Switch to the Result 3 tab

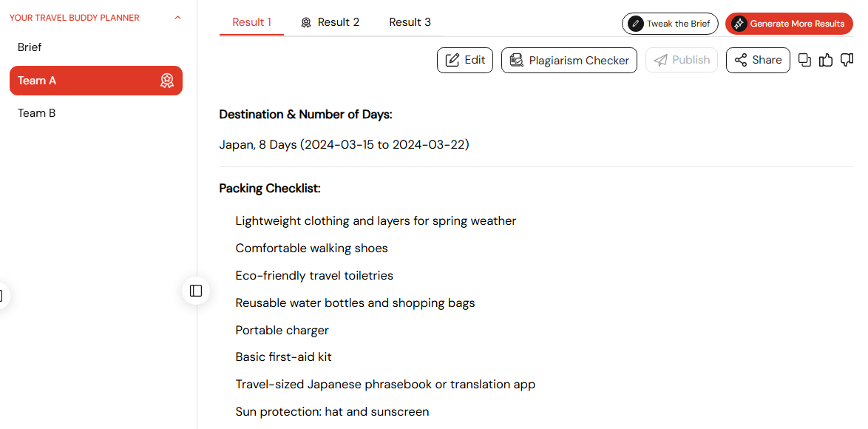(410, 22)
